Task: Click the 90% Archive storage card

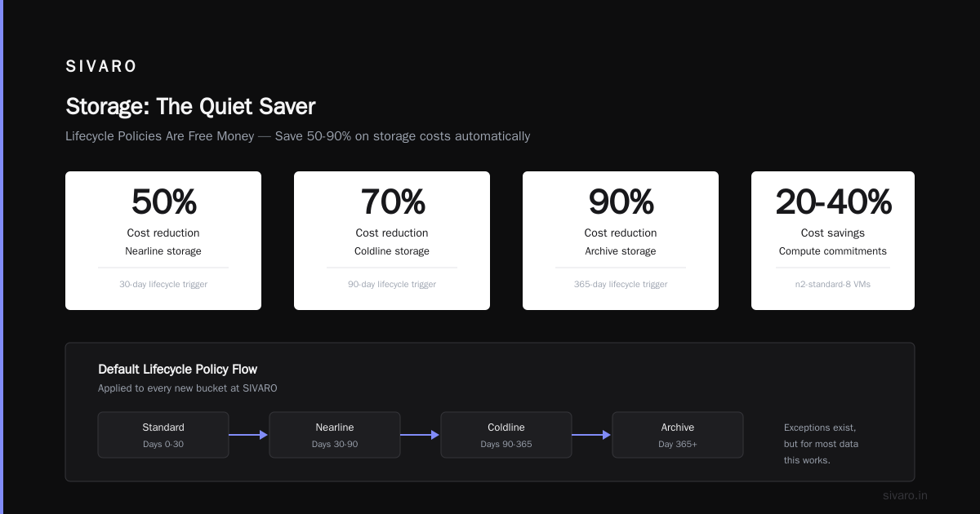Action: [621, 241]
